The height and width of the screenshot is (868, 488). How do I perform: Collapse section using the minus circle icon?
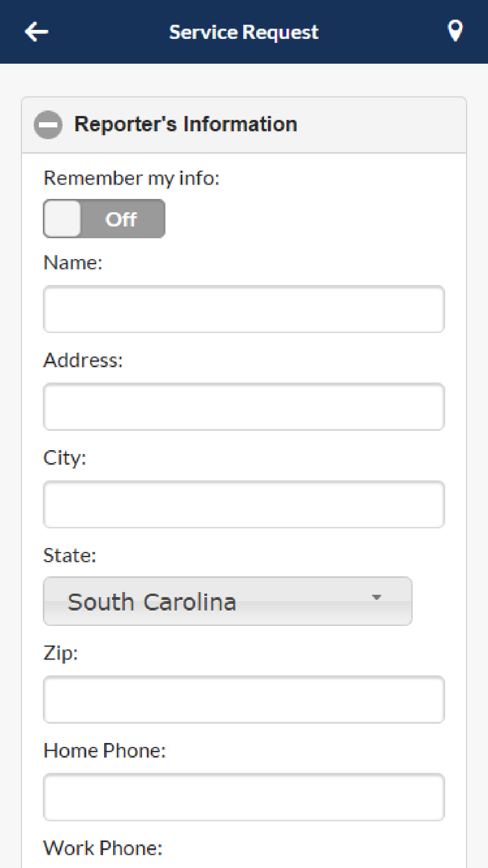(x=48, y=125)
